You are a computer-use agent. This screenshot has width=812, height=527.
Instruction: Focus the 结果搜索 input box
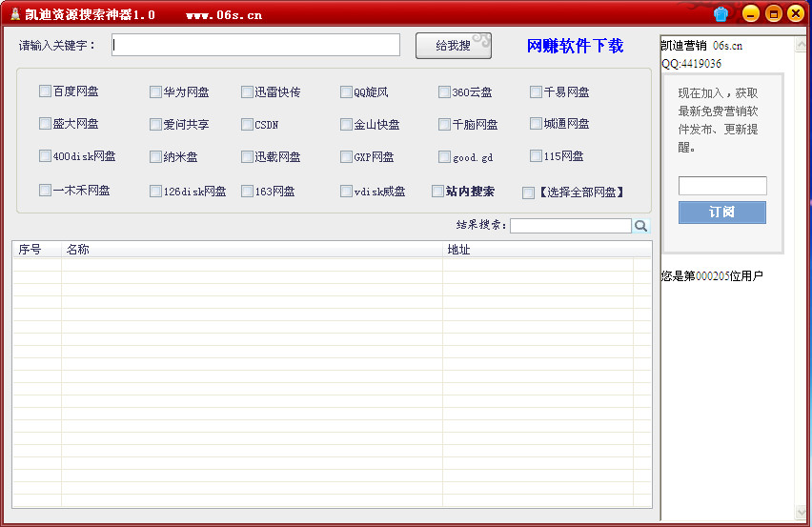[x=571, y=226]
